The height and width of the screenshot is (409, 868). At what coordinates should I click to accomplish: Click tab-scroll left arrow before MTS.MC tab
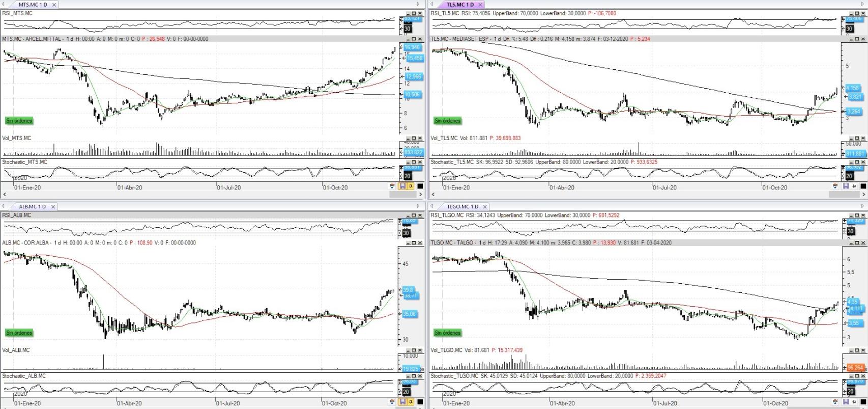(x=3, y=5)
